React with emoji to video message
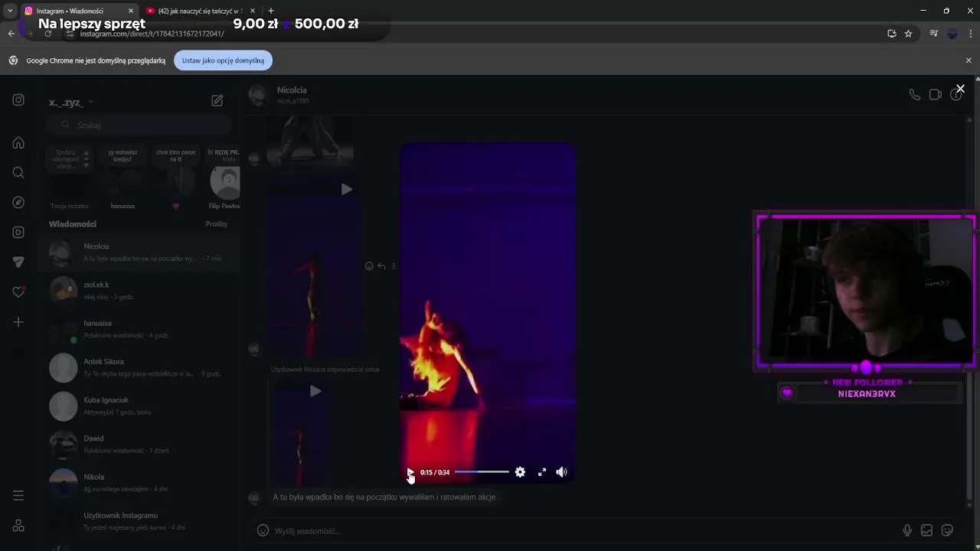 [x=369, y=266]
